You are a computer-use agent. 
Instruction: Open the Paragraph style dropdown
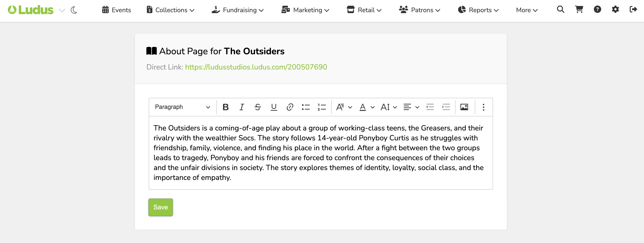183,107
